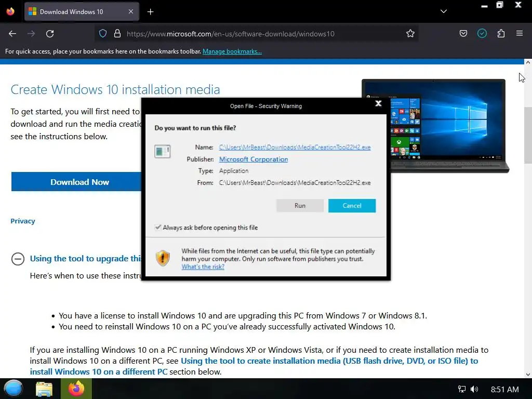The width and height of the screenshot is (532, 399).
Task: Click the forward navigation arrow
Action: pyautogui.click(x=31, y=34)
